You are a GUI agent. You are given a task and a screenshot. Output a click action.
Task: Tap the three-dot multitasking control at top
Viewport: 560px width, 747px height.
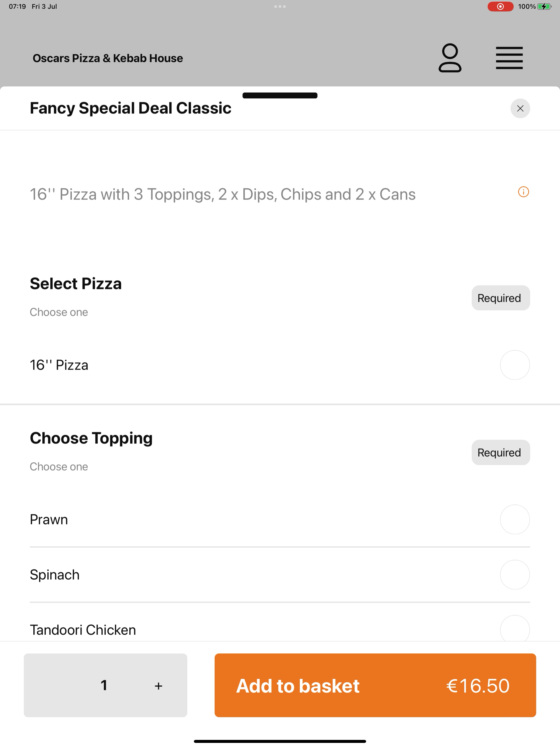[280, 6]
